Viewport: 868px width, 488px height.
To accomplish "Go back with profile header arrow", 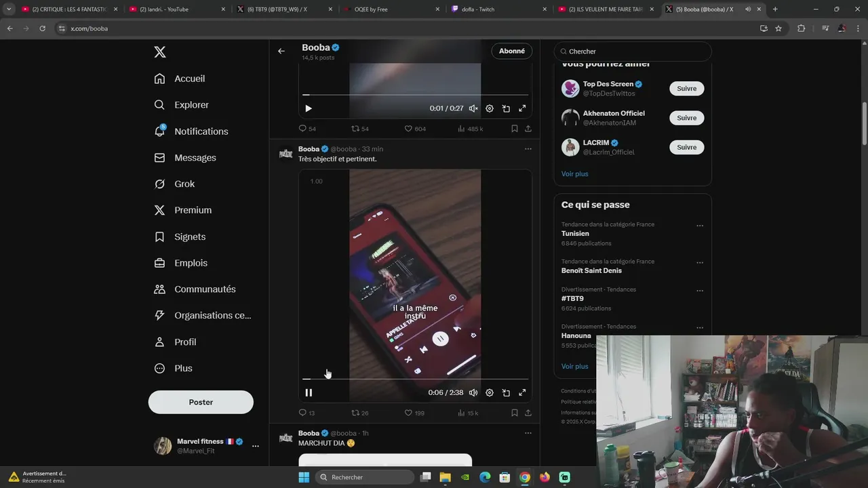I will coord(281,51).
